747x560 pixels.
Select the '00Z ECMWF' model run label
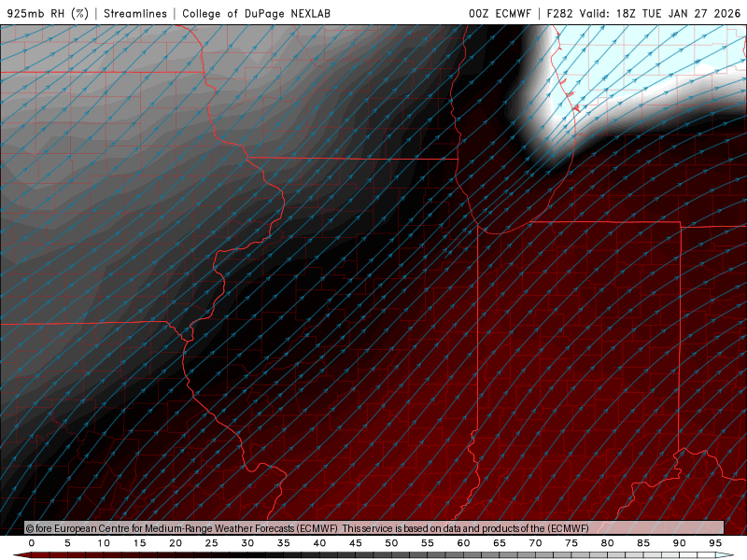tap(500, 13)
